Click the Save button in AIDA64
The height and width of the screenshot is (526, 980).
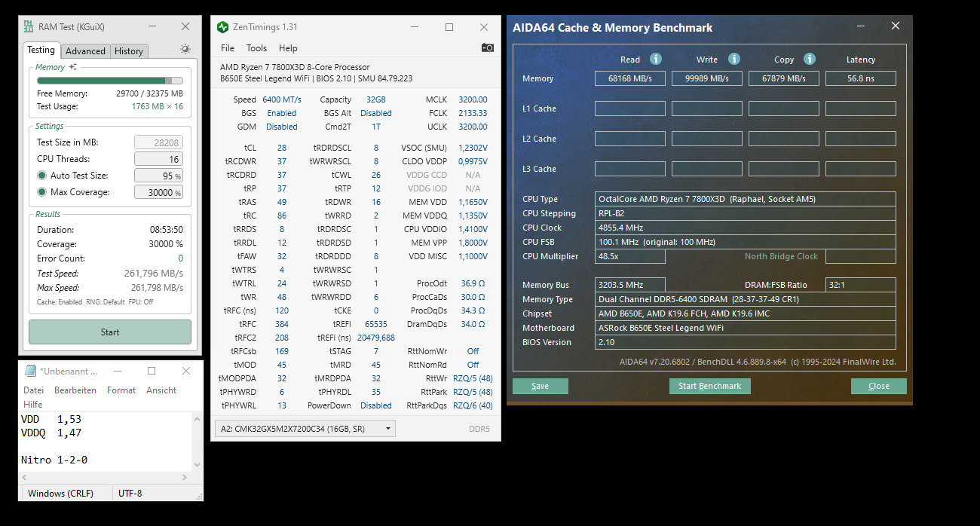541,386
